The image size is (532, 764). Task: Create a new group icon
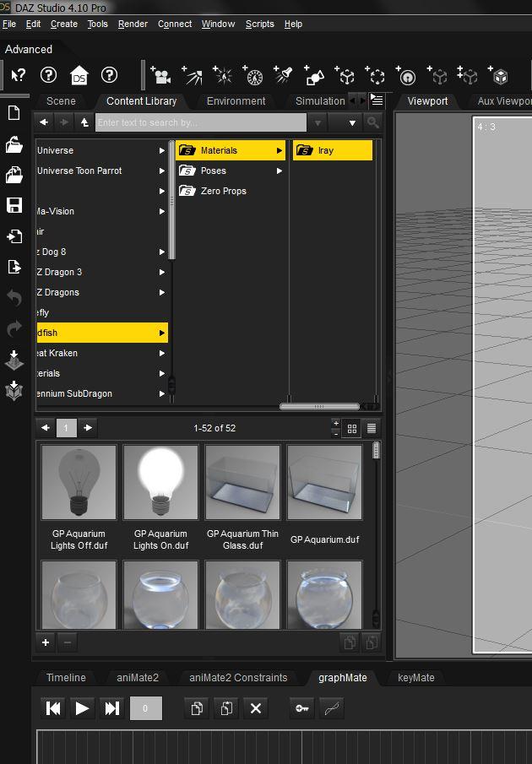[376, 75]
